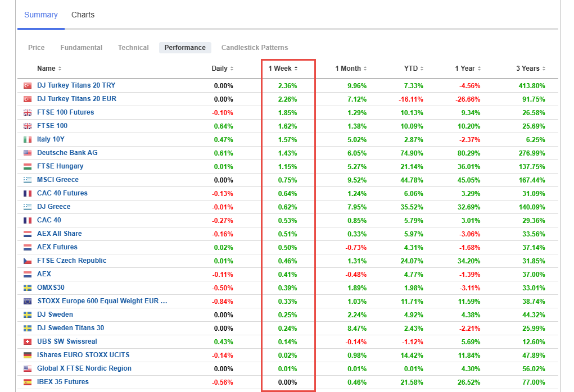Click EU flag beside STOXX Europe 600

click(x=28, y=302)
